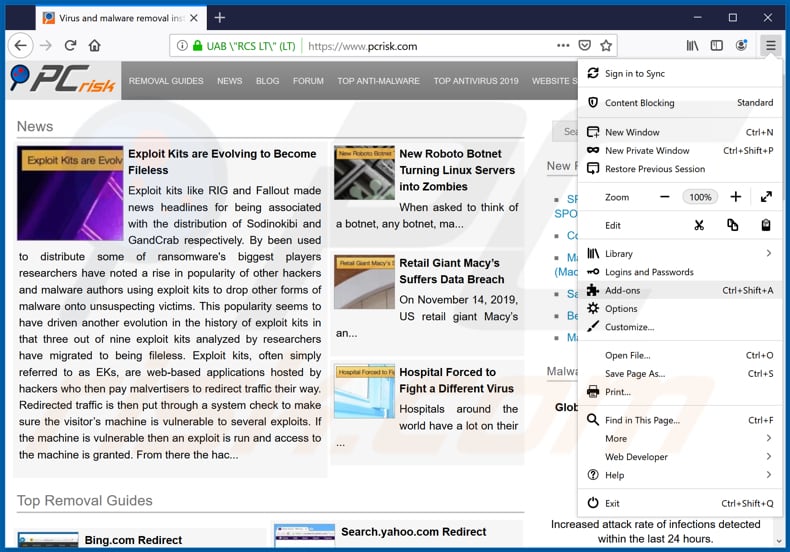Enter full screen with arrows icon
The height and width of the screenshot is (552, 790).
pos(766,197)
